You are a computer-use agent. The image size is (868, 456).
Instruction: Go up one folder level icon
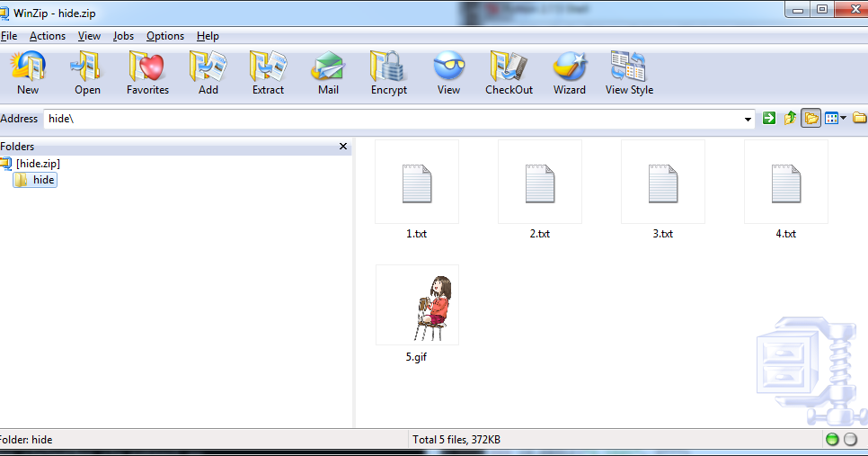[790, 118]
